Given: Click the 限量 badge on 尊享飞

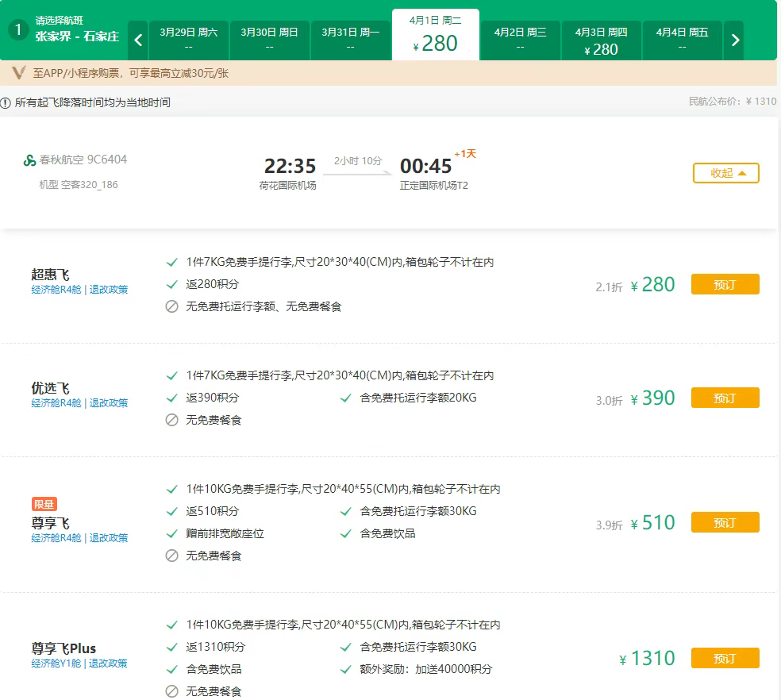Looking at the screenshot, I should point(44,504).
